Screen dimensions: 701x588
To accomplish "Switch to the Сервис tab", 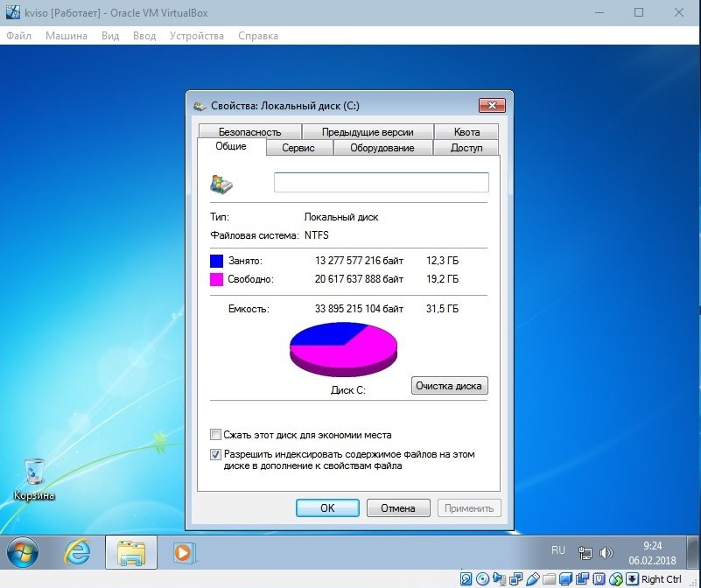I will (298, 148).
